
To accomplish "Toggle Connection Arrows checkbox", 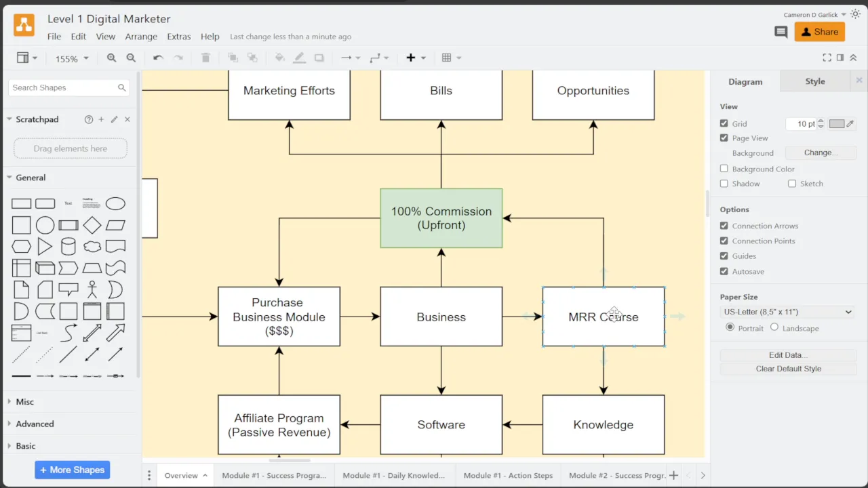I will click(x=724, y=226).
